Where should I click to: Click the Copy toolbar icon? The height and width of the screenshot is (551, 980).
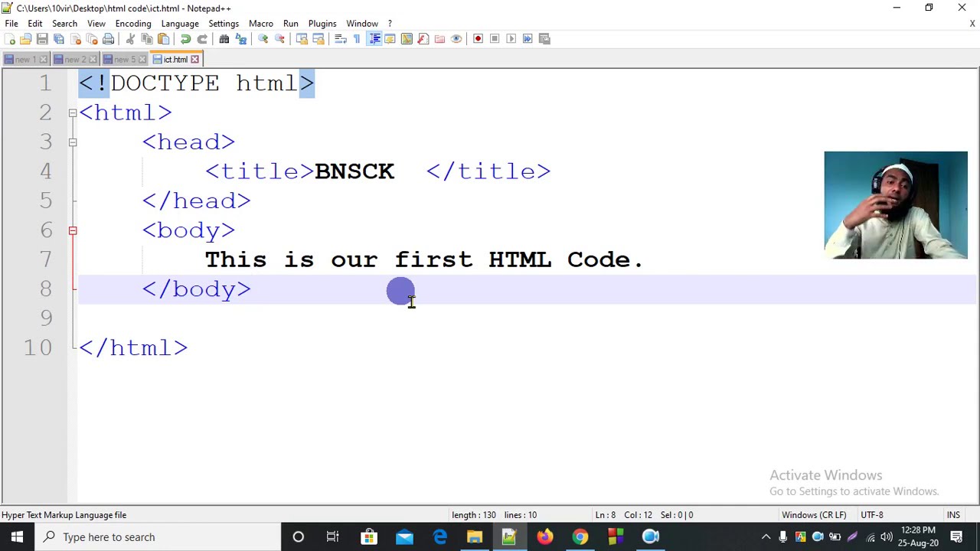click(147, 39)
